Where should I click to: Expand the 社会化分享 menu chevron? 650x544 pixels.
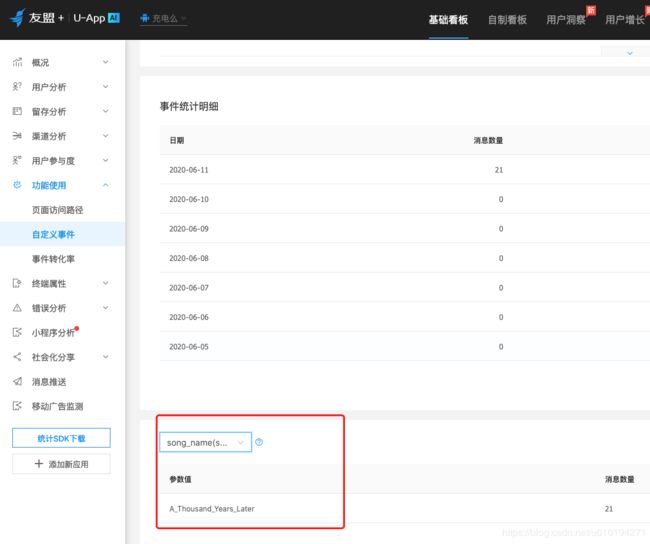click(x=106, y=357)
